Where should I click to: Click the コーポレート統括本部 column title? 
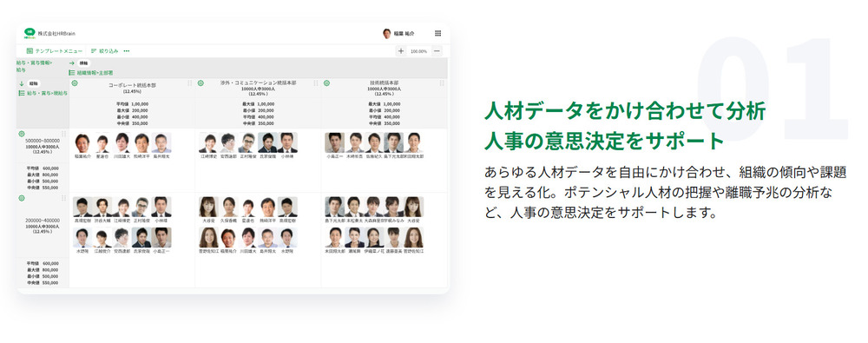(132, 85)
